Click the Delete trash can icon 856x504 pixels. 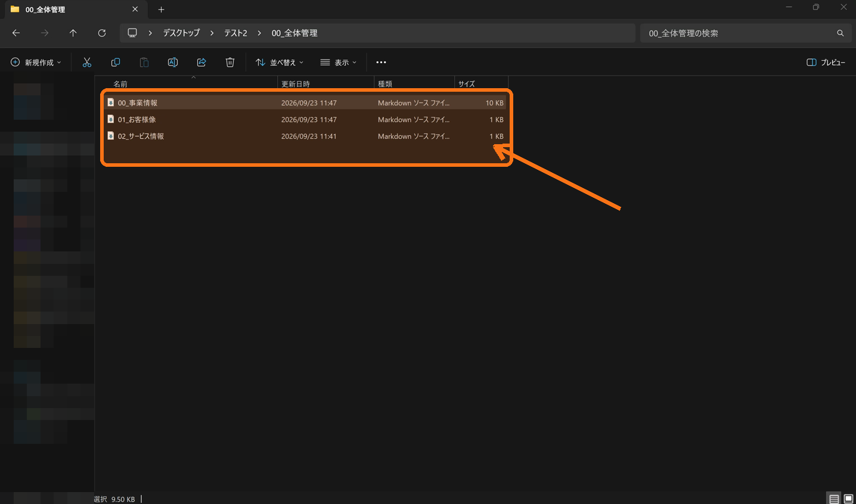[230, 63]
